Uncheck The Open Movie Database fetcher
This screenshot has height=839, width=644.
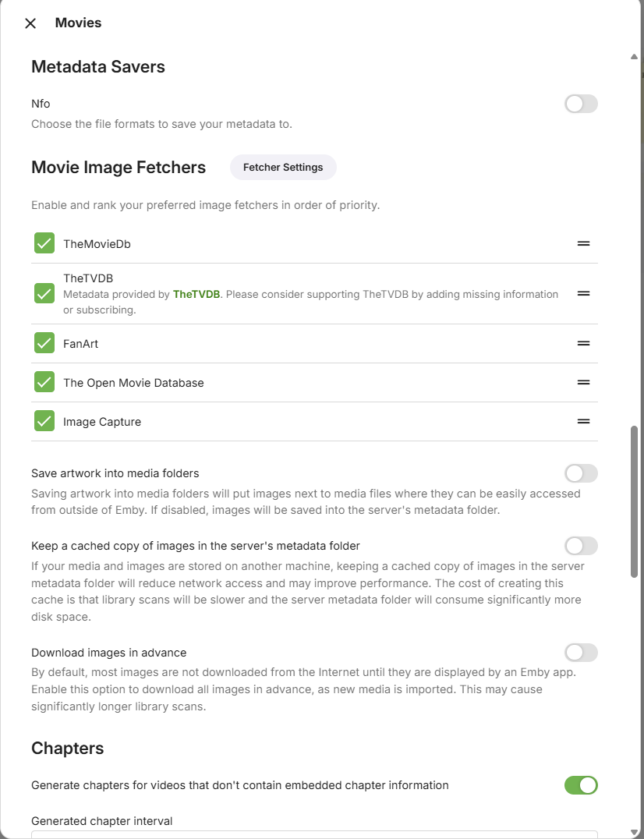[44, 383]
